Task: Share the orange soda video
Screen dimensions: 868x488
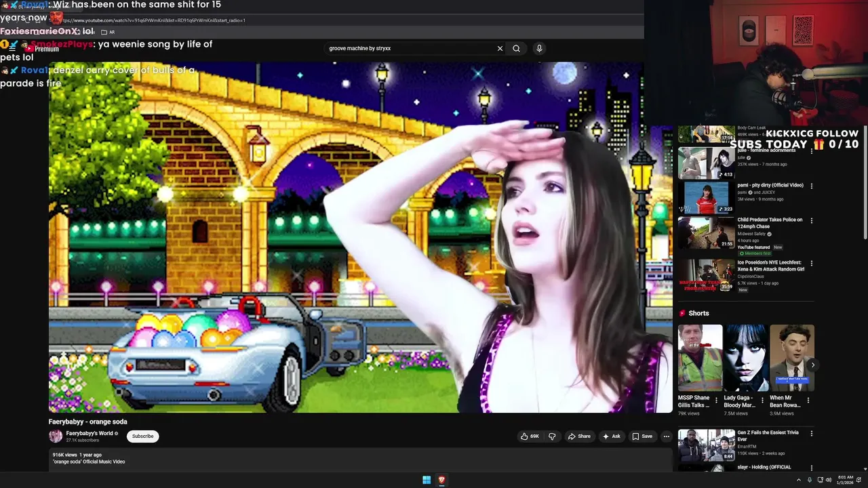Action: point(579,436)
